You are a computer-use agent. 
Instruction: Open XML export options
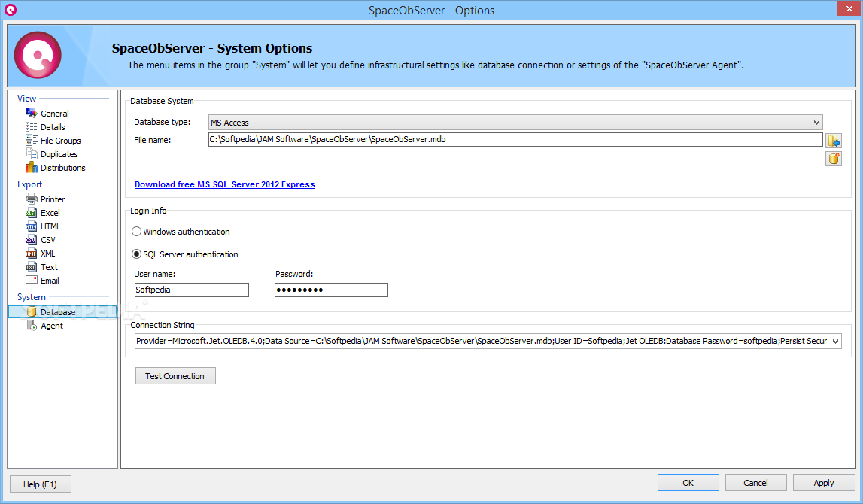[48, 254]
